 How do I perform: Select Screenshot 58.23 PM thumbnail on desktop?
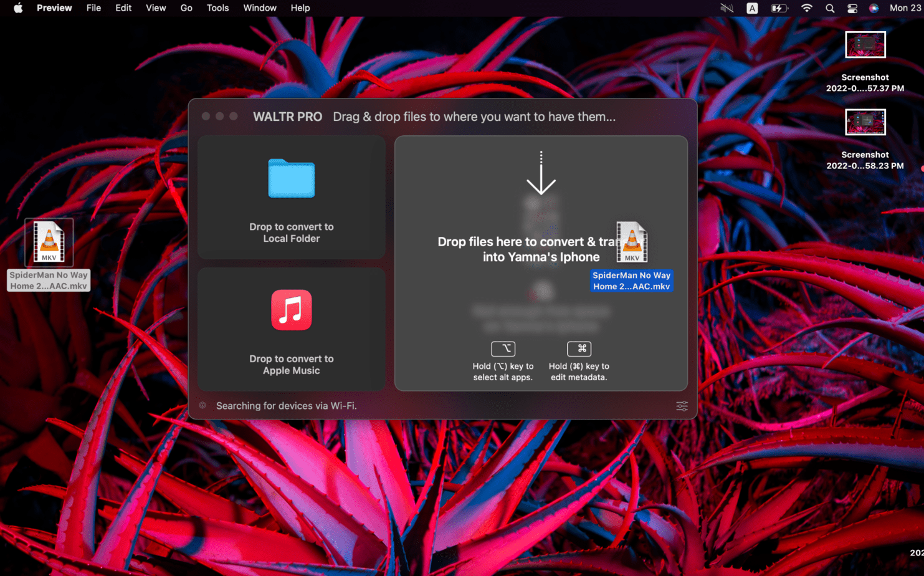pos(865,122)
